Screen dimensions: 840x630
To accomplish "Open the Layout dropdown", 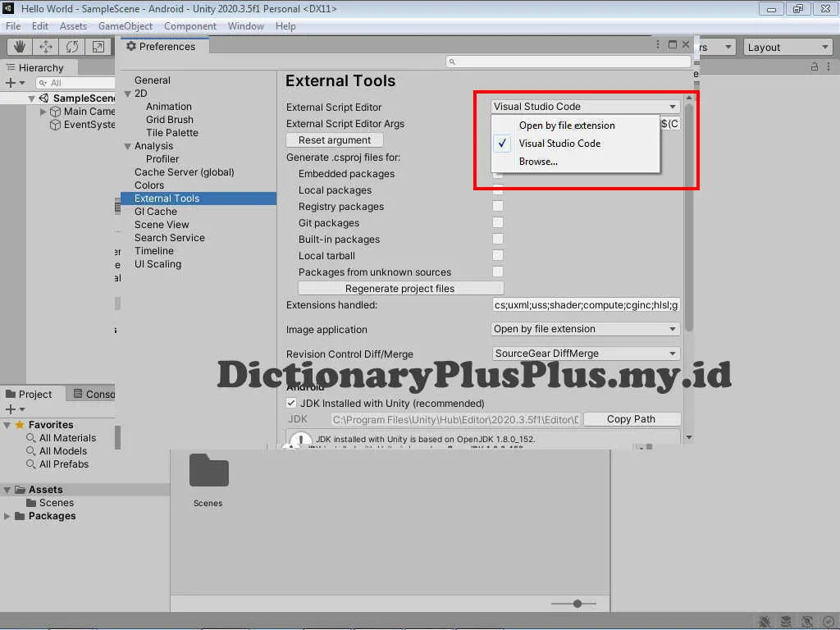I will click(x=787, y=47).
